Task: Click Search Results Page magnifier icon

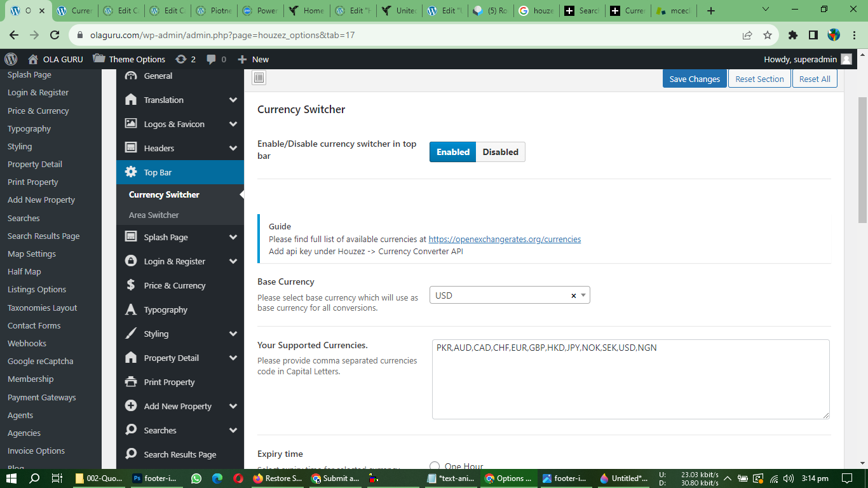Action: [x=131, y=454]
